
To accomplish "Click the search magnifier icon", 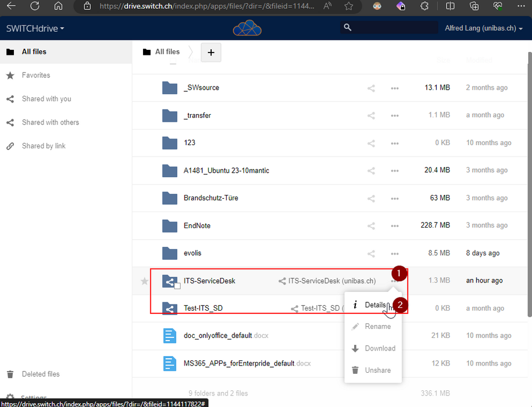I will (x=347, y=28).
